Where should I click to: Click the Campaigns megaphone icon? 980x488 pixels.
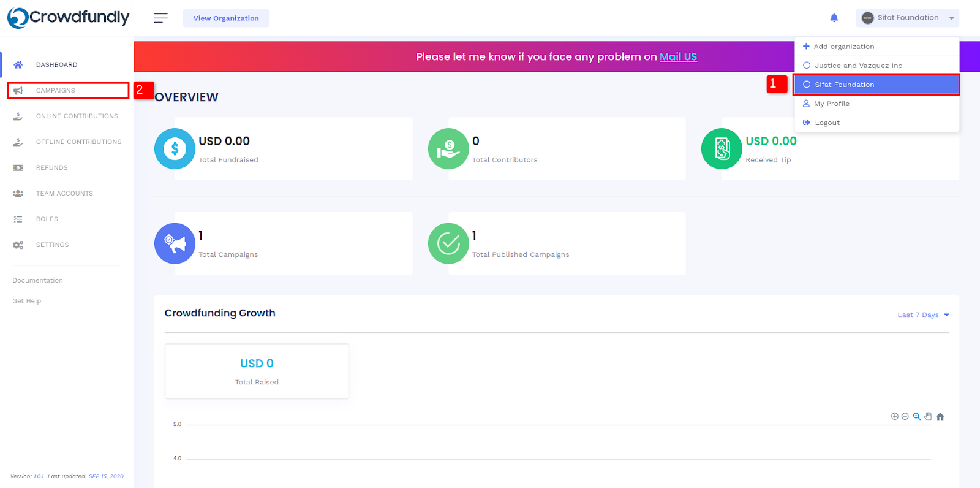pos(18,91)
